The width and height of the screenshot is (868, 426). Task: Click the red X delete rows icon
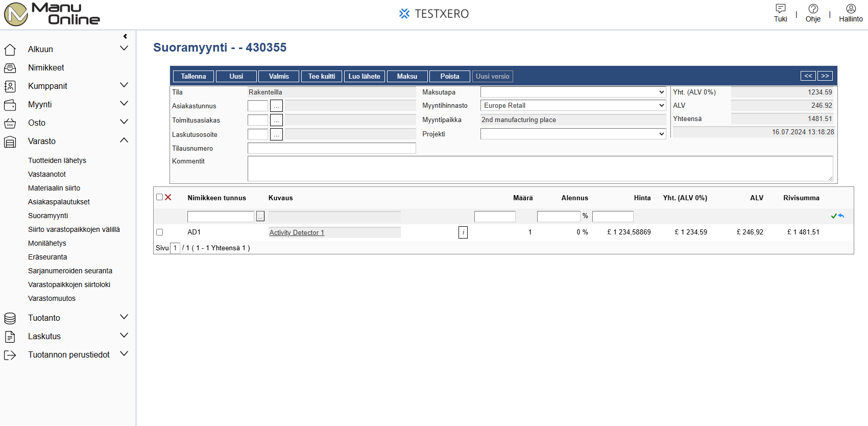click(x=168, y=197)
